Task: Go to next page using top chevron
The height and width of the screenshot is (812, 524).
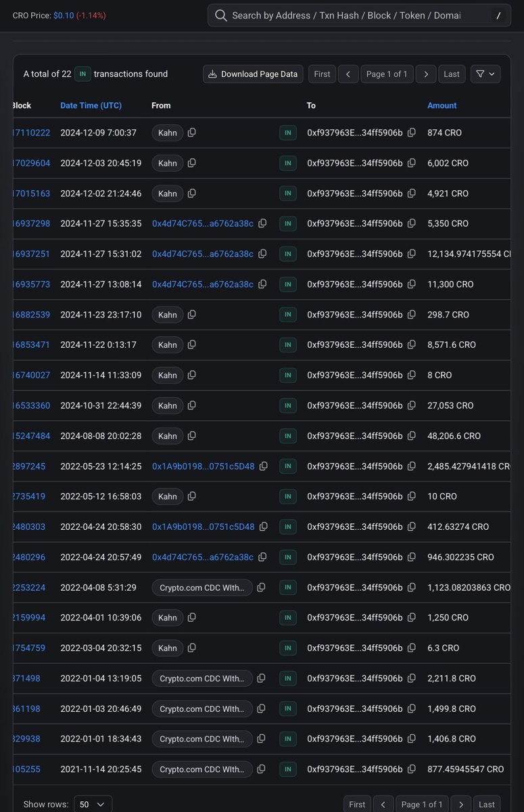Action: (x=426, y=74)
